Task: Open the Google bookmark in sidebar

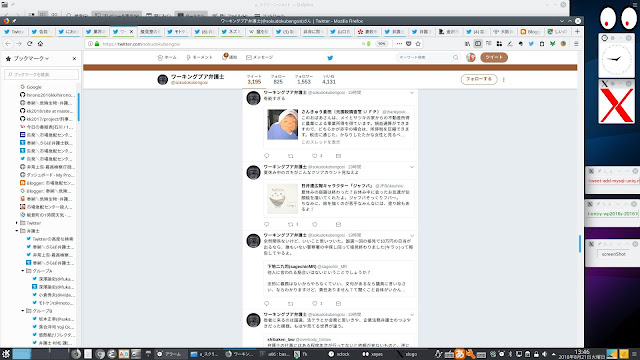Action: point(31,87)
